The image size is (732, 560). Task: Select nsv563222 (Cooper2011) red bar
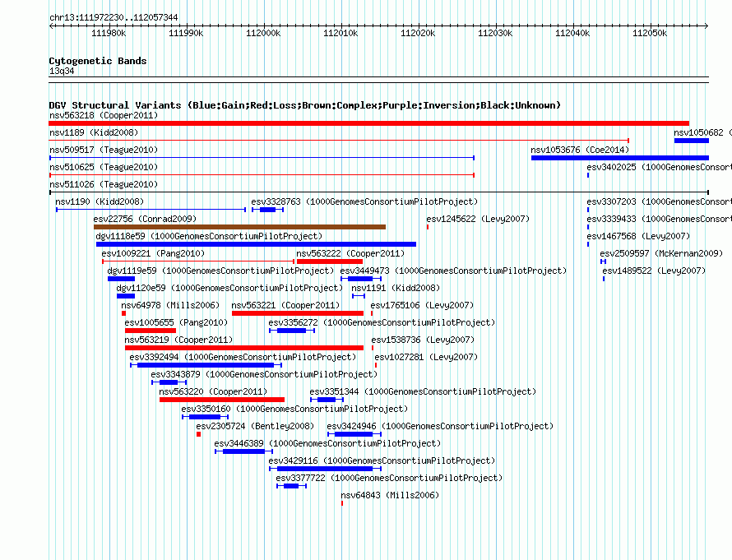pyautogui.click(x=330, y=261)
